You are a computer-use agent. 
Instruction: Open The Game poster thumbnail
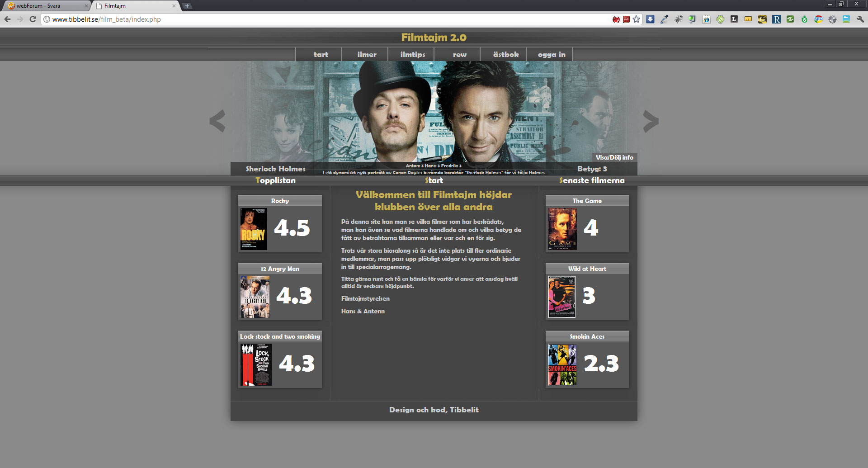(562, 229)
